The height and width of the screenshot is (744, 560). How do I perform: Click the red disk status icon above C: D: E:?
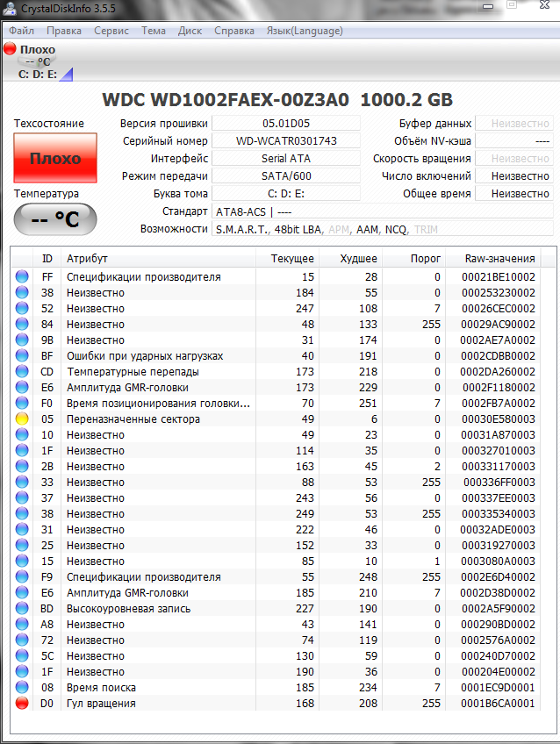(10, 50)
